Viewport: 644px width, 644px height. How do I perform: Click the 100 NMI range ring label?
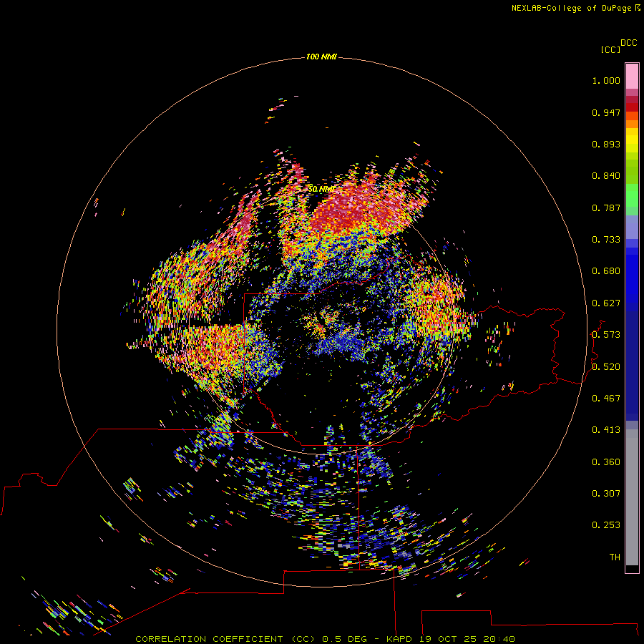point(321,57)
